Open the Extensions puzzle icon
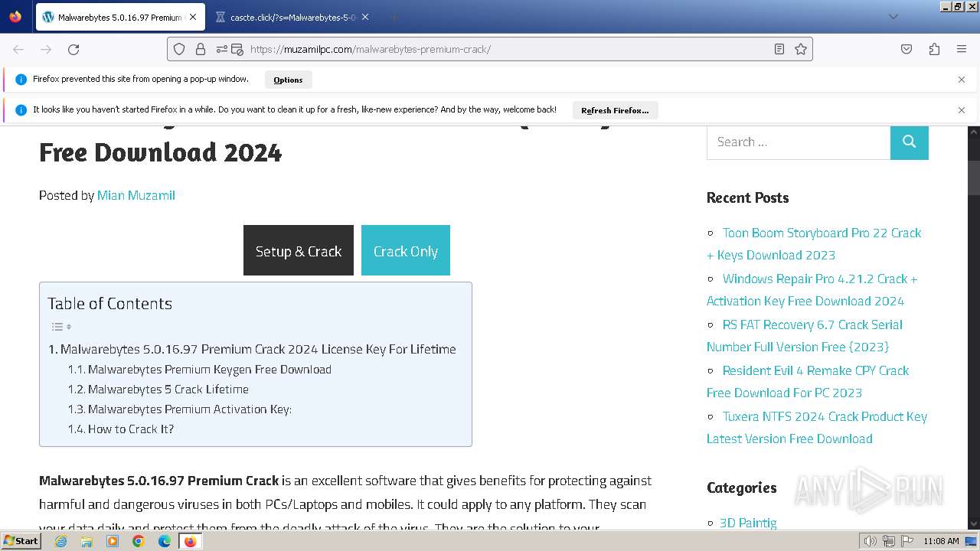 (x=934, y=49)
